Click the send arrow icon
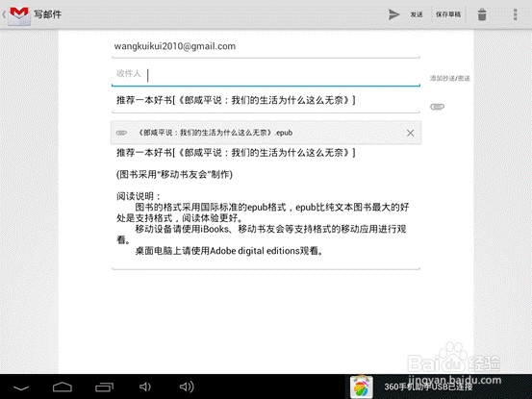 393,14
